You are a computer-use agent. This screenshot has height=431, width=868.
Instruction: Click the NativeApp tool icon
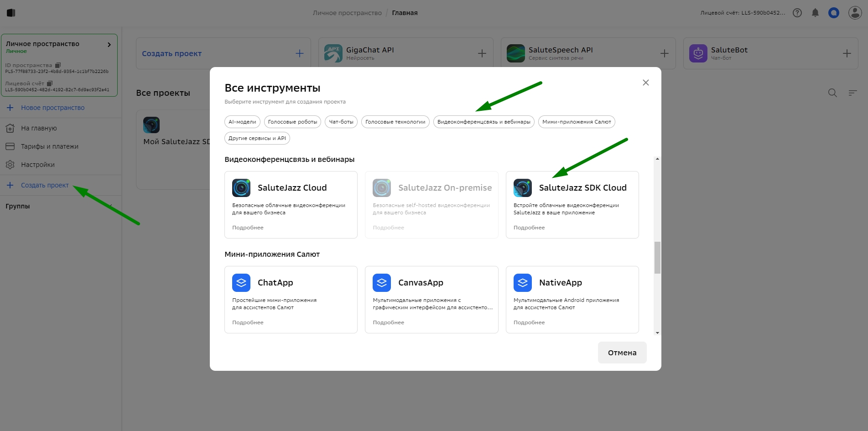coord(523,282)
